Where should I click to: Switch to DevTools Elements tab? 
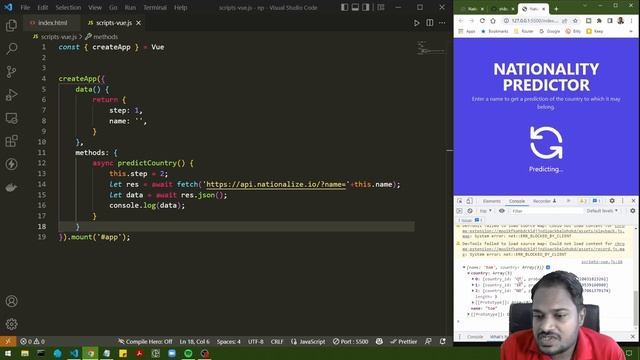(x=491, y=201)
